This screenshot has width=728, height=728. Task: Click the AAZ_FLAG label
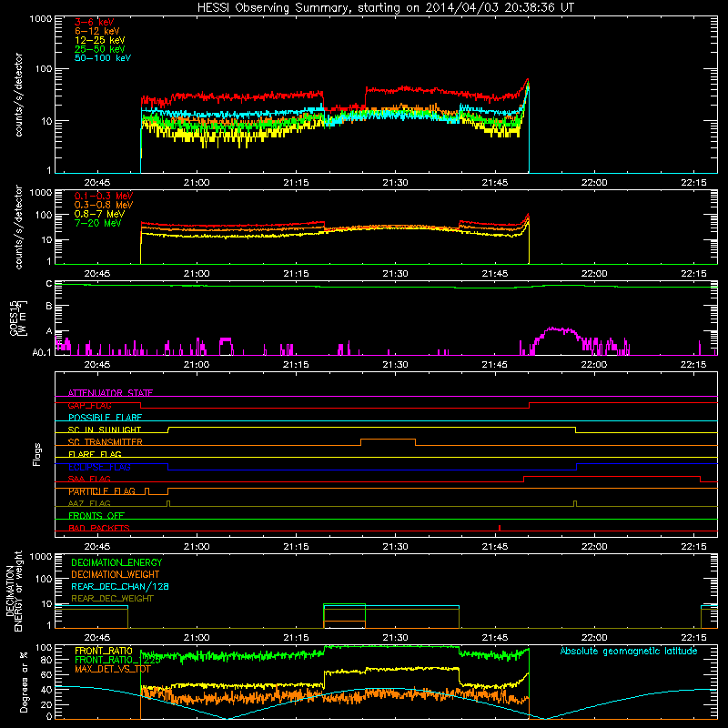(89, 503)
